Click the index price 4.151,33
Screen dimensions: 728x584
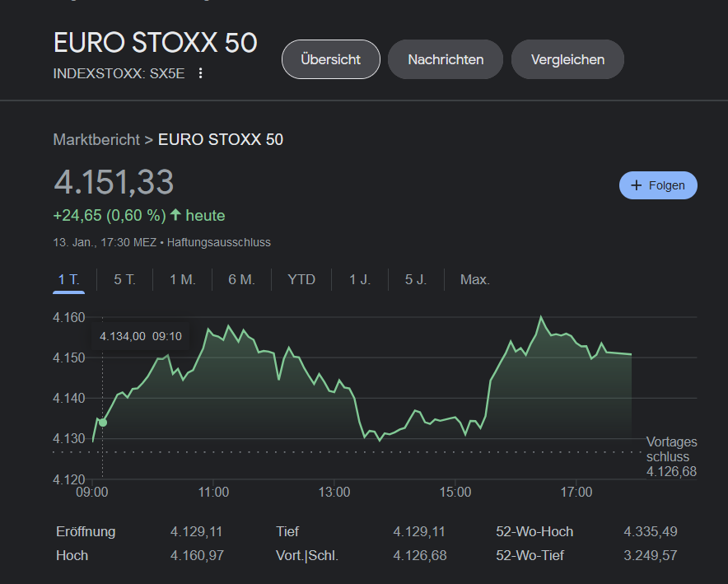pyautogui.click(x=114, y=182)
